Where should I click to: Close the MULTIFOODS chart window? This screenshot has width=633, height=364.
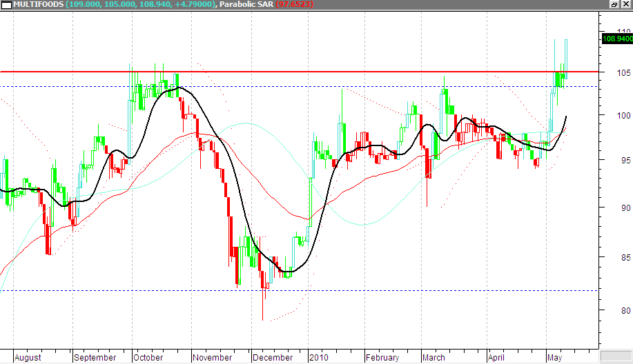pyautogui.click(x=626, y=5)
